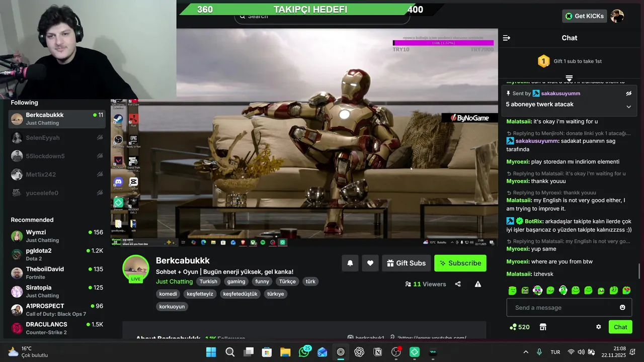
Task: Insert the smiling emote left of heart-eyes
Action: click(614, 291)
